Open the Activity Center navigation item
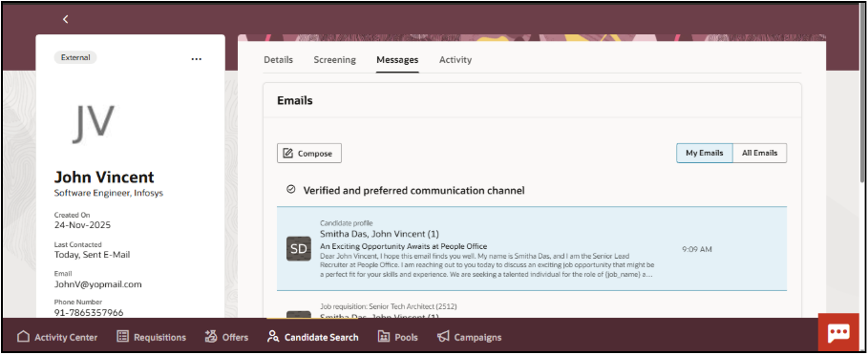The height and width of the screenshot is (355, 868). pos(57,337)
